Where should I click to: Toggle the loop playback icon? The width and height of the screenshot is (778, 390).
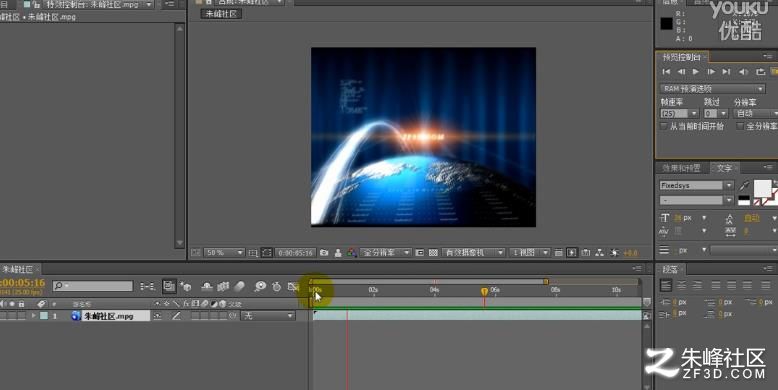click(x=760, y=72)
